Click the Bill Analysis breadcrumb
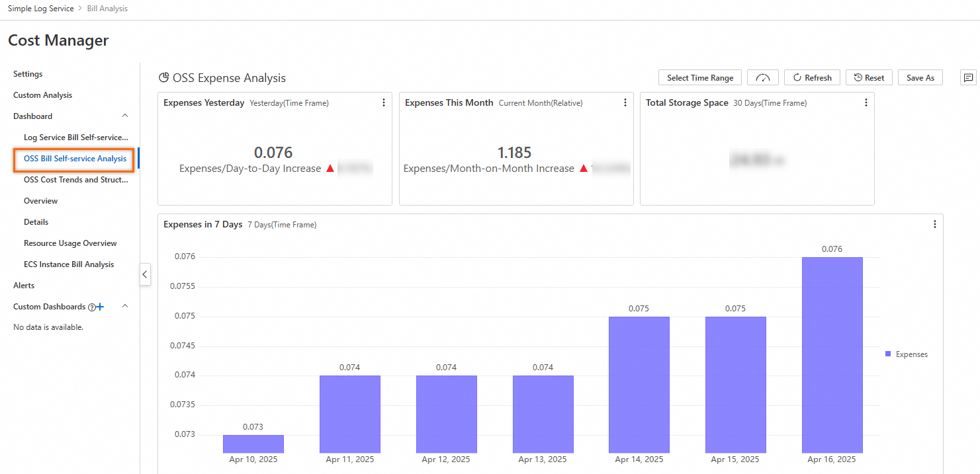The width and height of the screenshot is (980, 474). [107, 9]
